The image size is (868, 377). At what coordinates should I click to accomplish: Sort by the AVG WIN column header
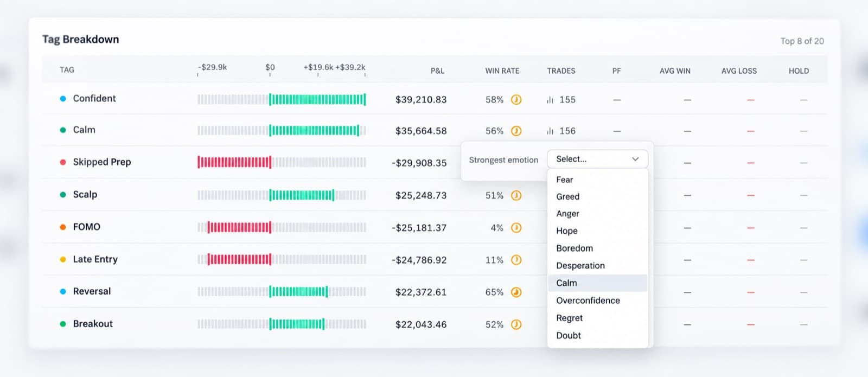click(x=675, y=71)
